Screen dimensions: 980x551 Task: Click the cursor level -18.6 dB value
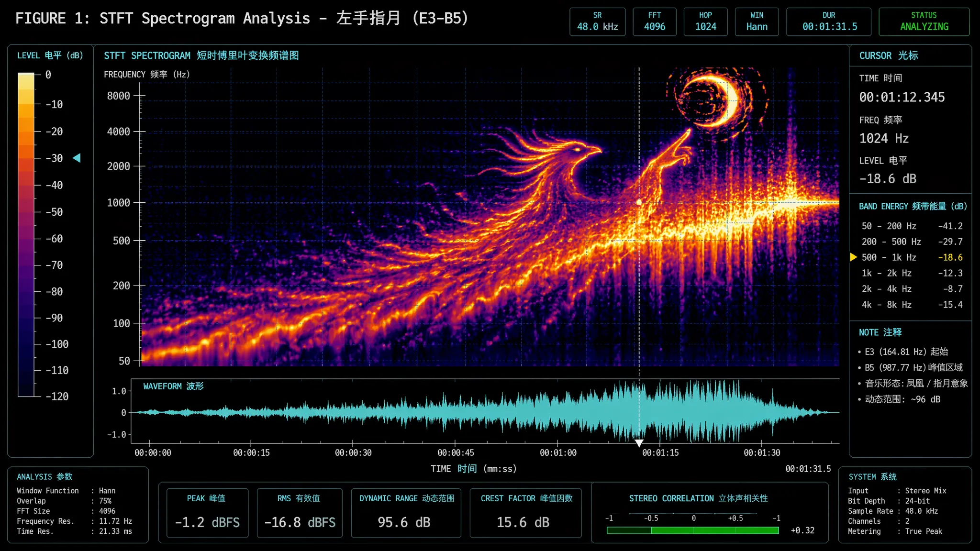coord(888,179)
